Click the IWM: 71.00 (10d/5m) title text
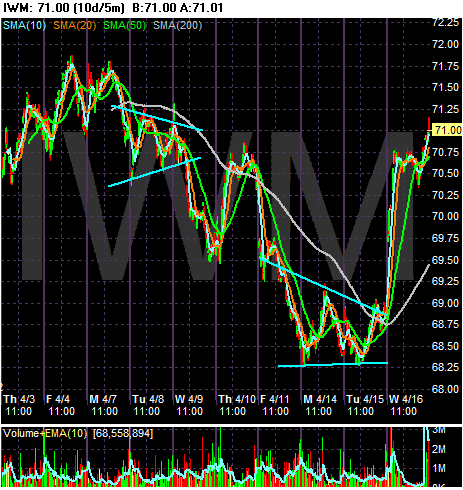The image size is (463, 490). click(x=63, y=8)
